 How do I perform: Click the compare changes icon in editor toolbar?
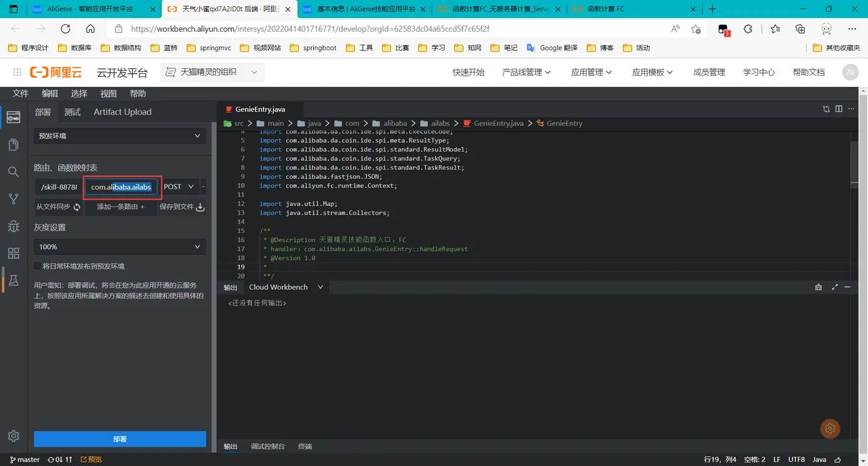point(826,109)
